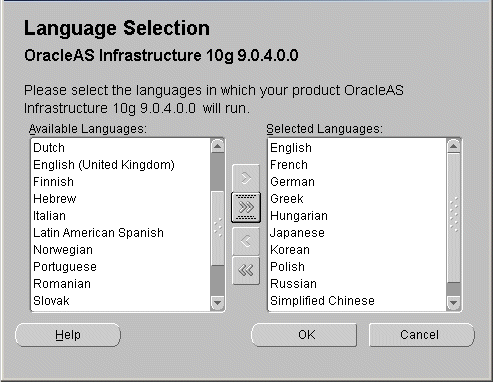Select English in Selected Languages

(x=357, y=148)
